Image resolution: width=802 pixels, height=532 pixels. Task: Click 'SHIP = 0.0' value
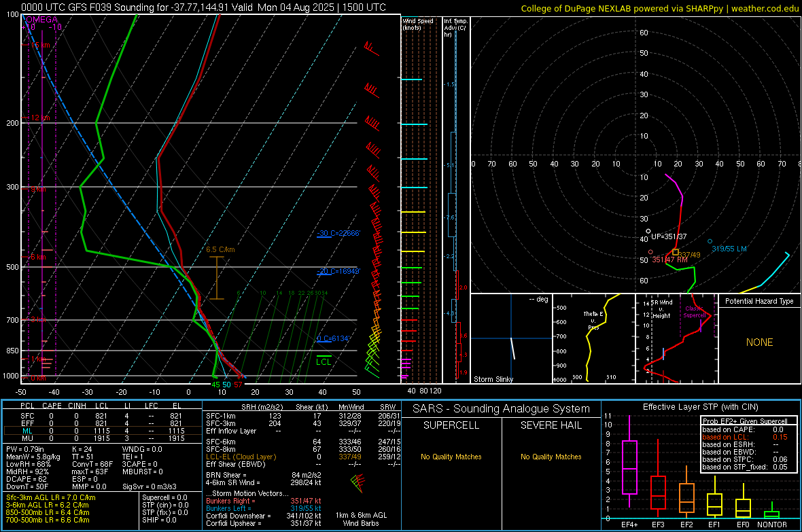(159, 520)
